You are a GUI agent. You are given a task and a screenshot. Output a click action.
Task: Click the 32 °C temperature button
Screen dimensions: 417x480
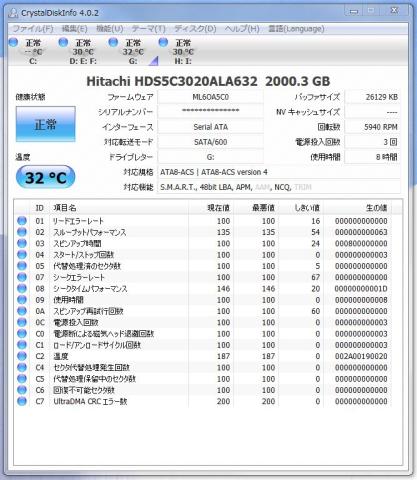coord(46,177)
